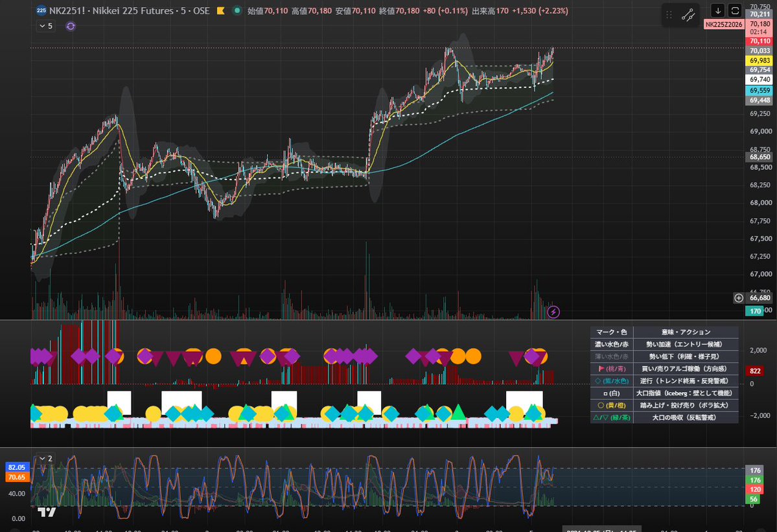The image size is (777, 532).
Task: Click the green 170 volume label
Action: click(755, 311)
